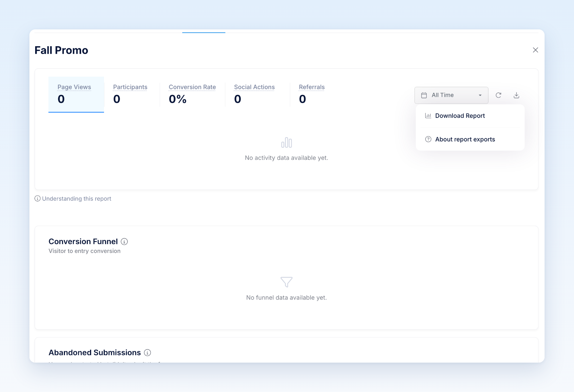Choose Download Report from the menu
The image size is (574, 392).
[x=470, y=116]
